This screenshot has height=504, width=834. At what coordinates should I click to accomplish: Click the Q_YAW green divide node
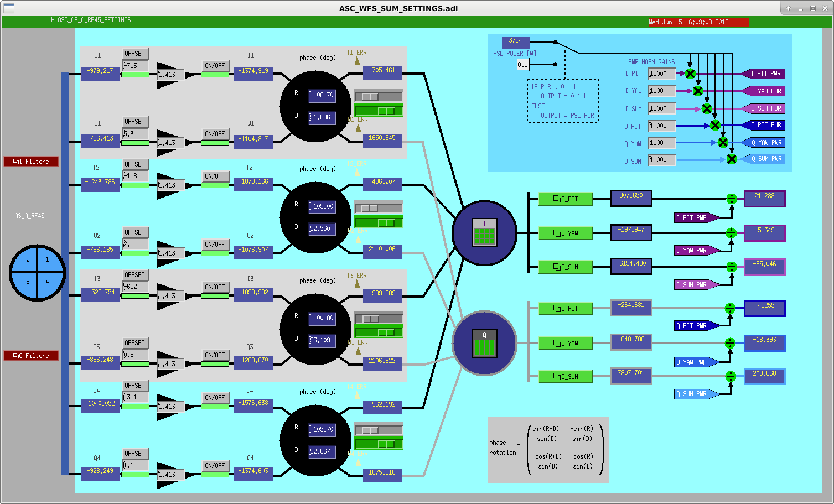click(x=731, y=344)
